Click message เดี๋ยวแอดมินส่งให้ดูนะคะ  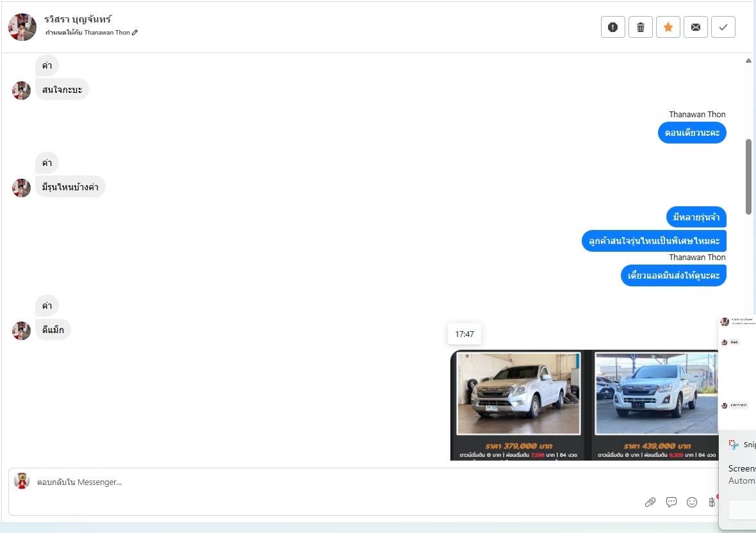click(673, 275)
